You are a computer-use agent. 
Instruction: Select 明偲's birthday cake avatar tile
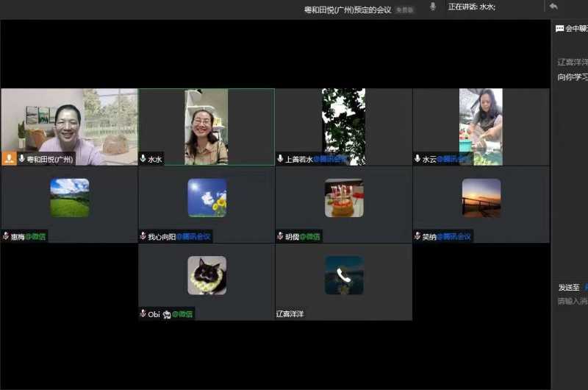tap(344, 198)
